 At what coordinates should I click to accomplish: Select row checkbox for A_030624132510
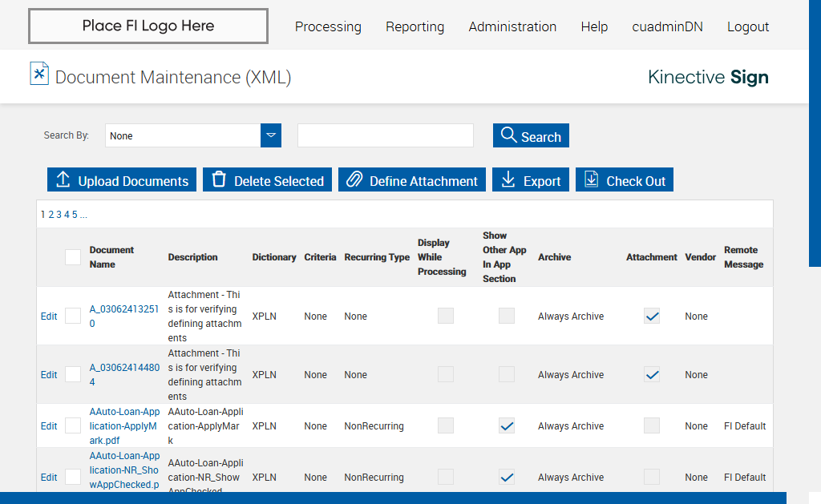click(73, 316)
